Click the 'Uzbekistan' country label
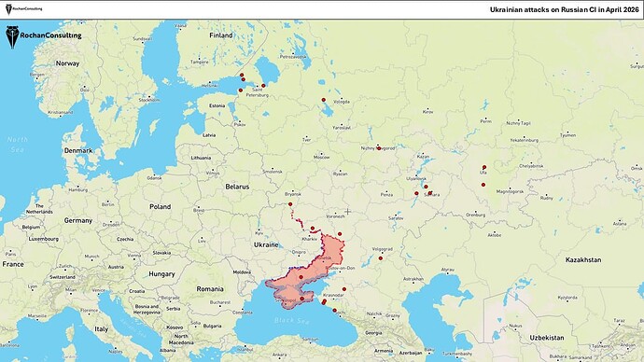 (x=547, y=338)
